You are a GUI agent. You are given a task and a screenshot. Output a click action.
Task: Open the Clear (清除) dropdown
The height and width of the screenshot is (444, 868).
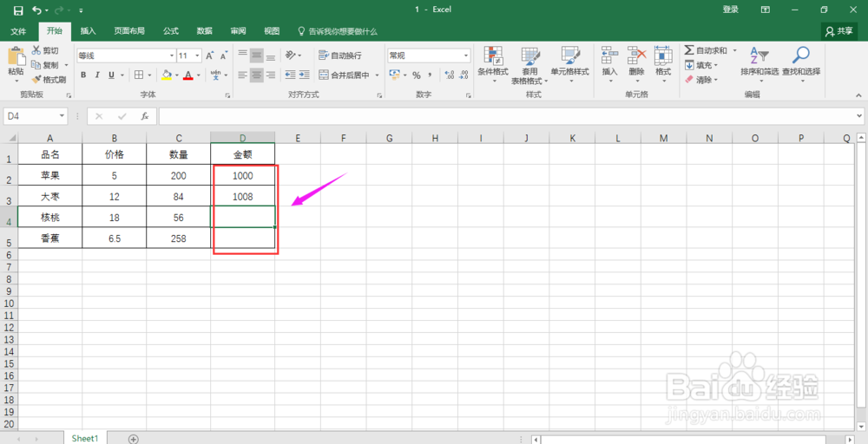click(x=700, y=80)
